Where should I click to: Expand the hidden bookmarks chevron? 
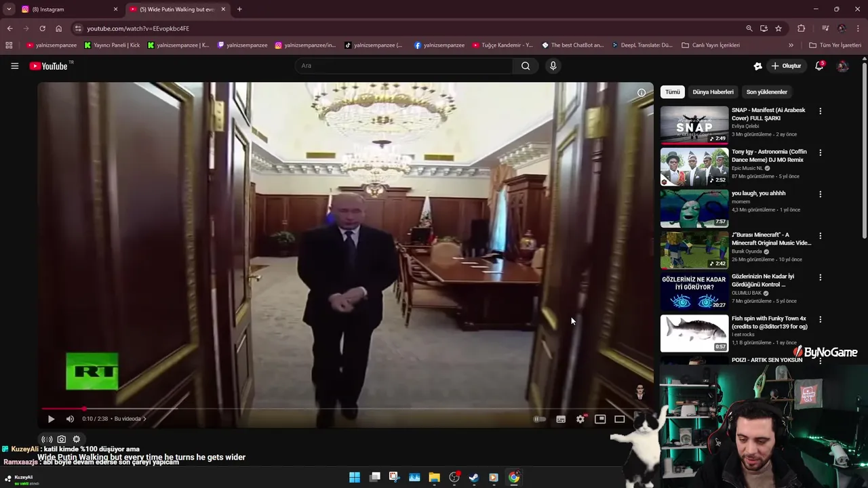(791, 45)
